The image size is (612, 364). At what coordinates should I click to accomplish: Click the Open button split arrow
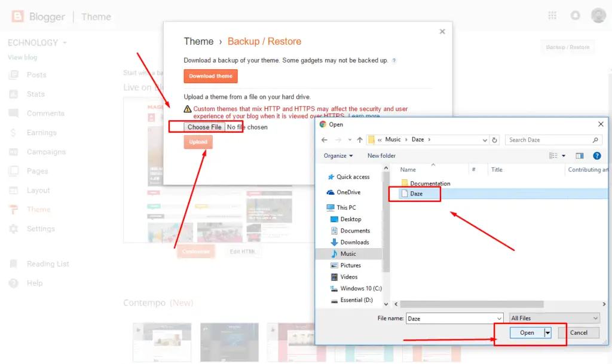547,333
